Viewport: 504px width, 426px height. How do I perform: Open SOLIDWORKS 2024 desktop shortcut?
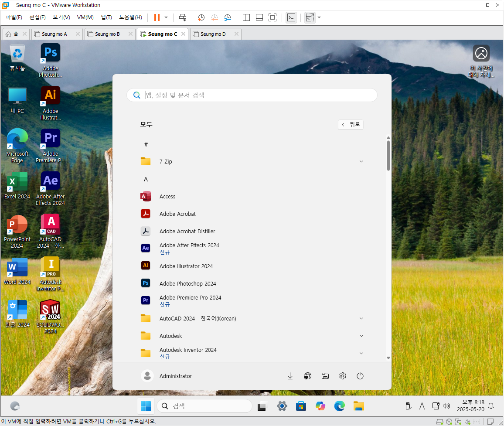pos(51,317)
